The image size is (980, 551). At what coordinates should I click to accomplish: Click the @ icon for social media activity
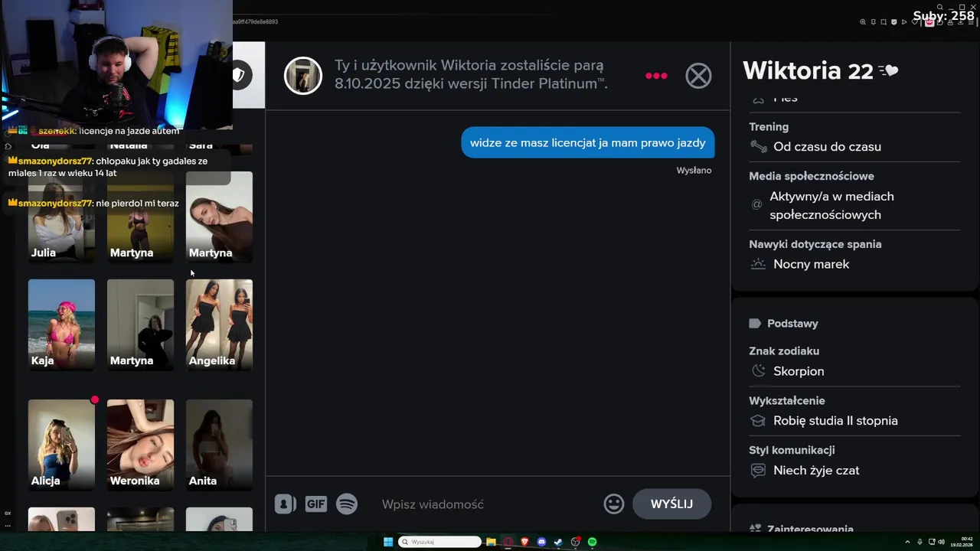click(x=756, y=204)
